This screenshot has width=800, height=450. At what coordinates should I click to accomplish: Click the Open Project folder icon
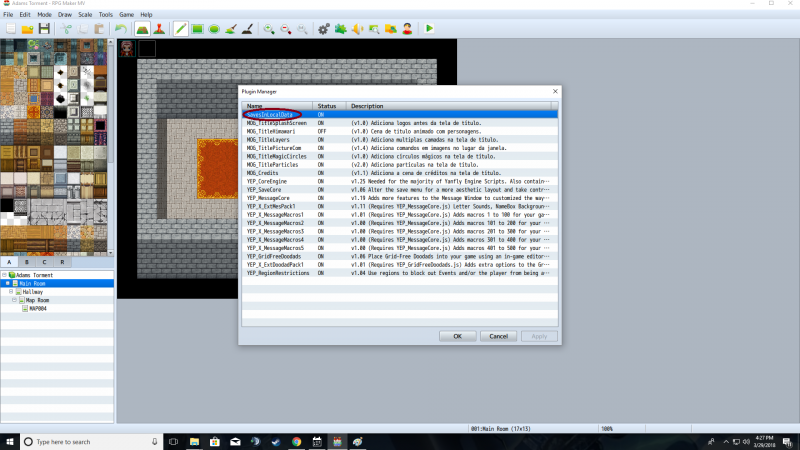[28, 29]
